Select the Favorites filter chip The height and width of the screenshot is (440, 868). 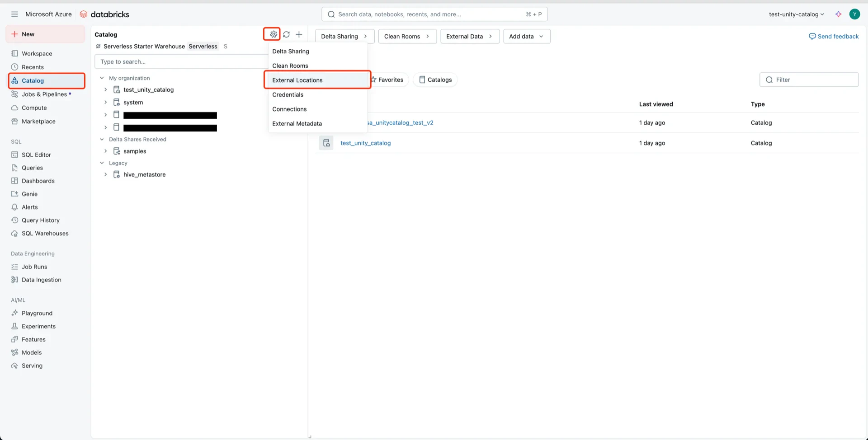pos(387,80)
